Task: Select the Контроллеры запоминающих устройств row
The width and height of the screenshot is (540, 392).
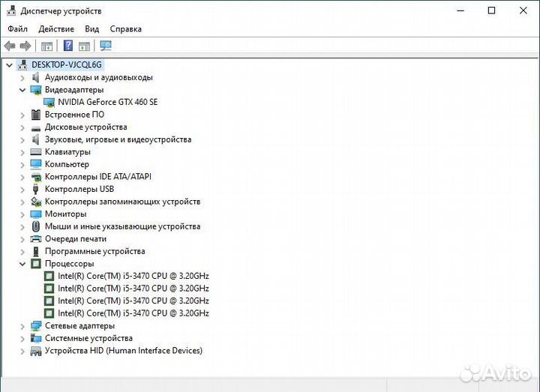Action: [x=122, y=202]
